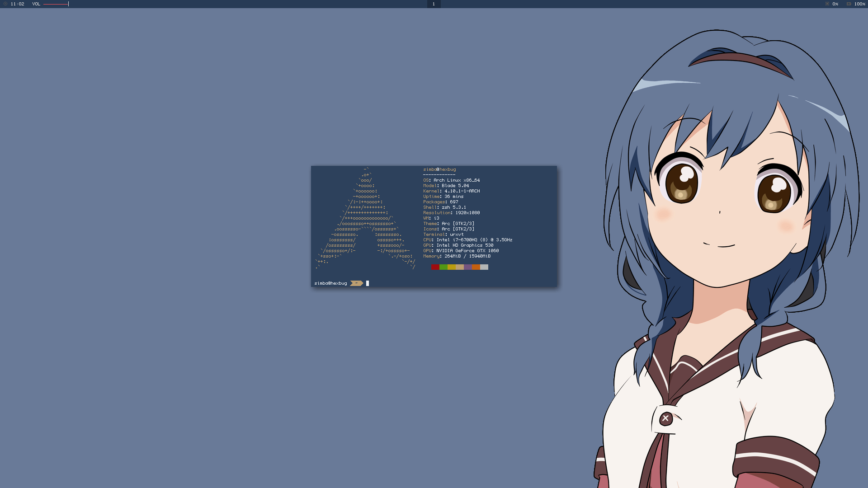Click the 'OS: Arch Linux x86_64' line
This screenshot has height=488, width=868.
pos(452,180)
